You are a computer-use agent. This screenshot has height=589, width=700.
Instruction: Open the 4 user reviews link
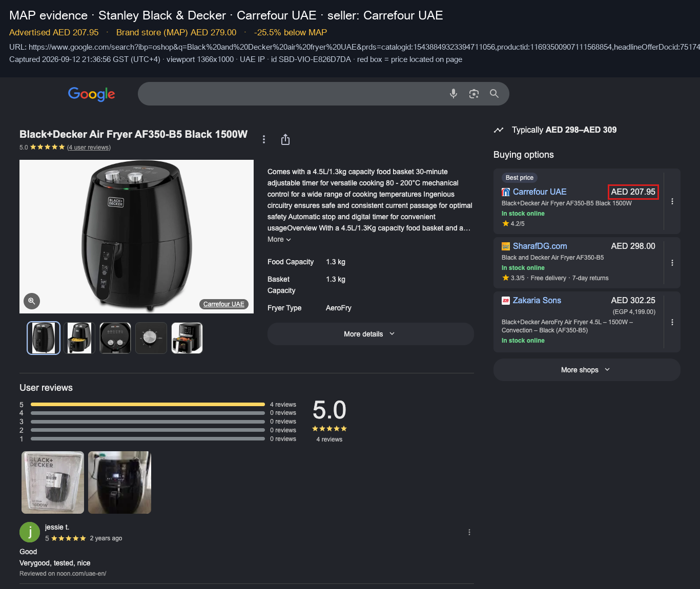click(89, 148)
